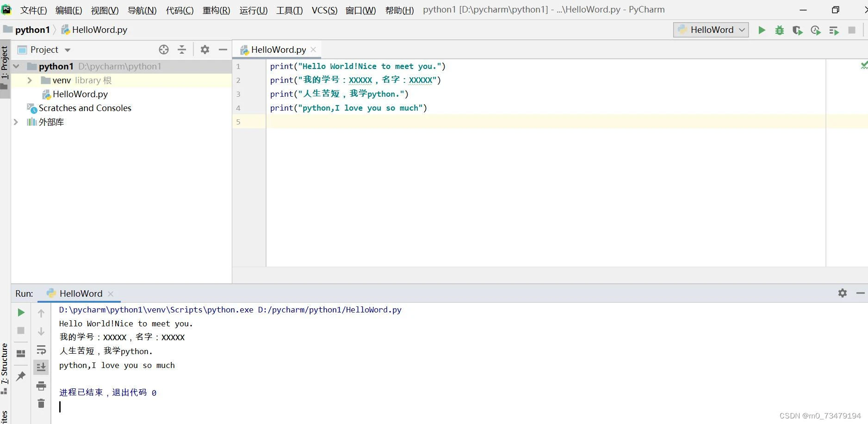Open the 视图(V) menu
Image resolution: width=868 pixels, height=424 pixels.
tap(105, 10)
